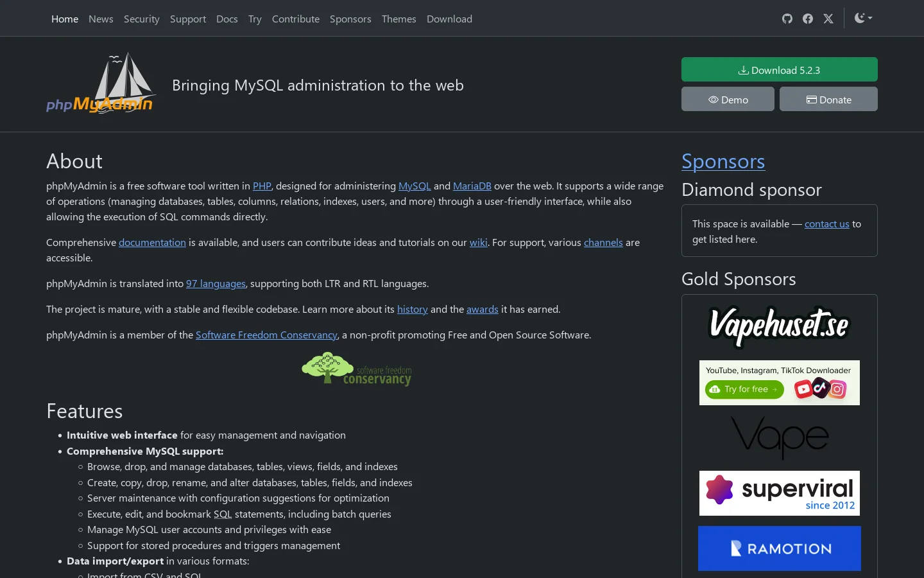Open the 97 languages link

coord(216,284)
